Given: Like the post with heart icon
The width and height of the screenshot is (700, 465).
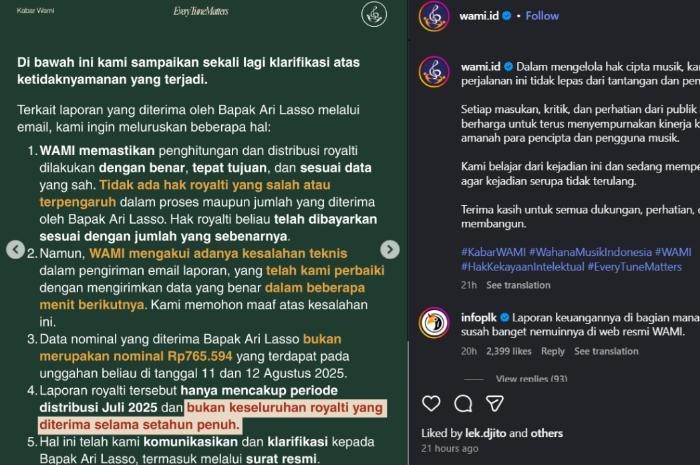Looking at the screenshot, I should (x=431, y=403).
